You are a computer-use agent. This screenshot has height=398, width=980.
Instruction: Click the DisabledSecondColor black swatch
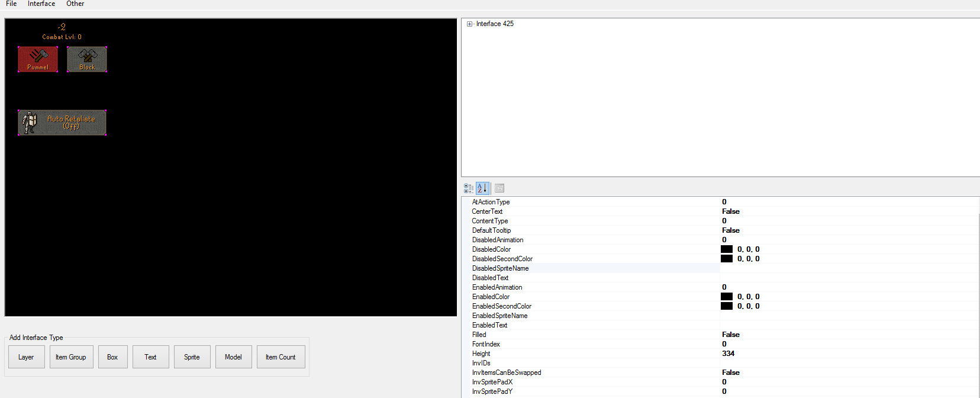coord(727,259)
